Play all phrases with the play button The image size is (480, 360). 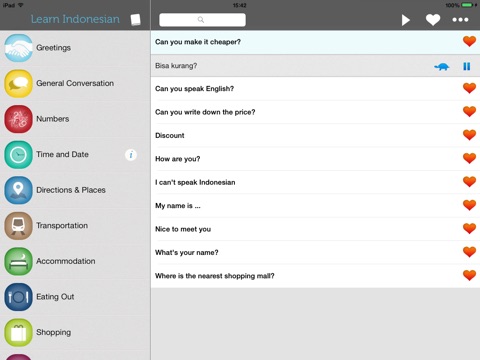[405, 20]
